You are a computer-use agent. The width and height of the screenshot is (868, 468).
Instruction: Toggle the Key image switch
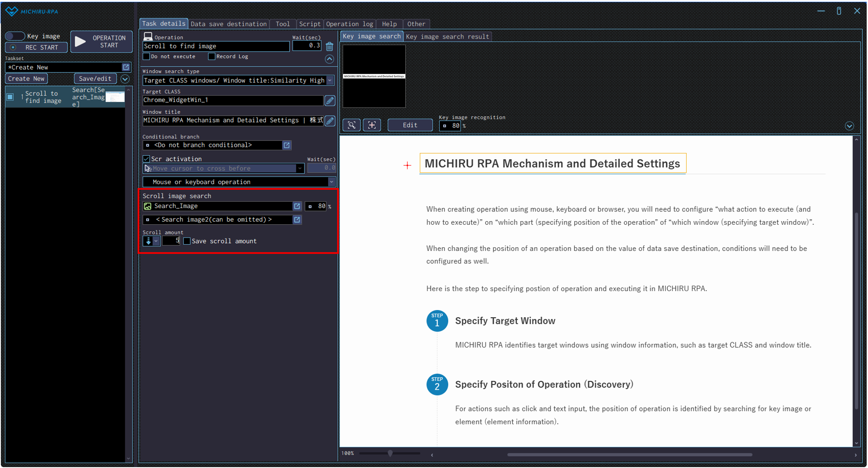[15, 36]
